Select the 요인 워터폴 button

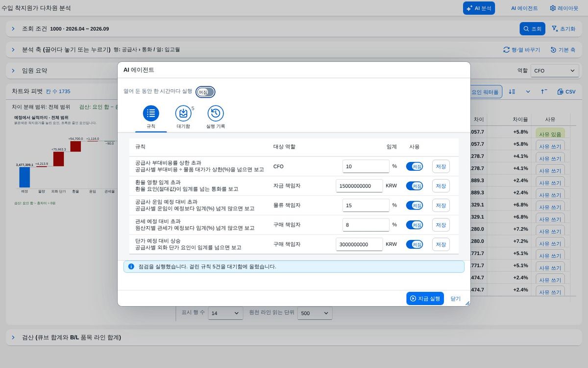485,92
